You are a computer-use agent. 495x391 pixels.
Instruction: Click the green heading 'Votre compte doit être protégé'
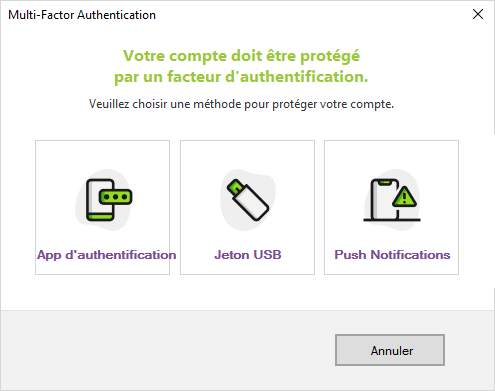point(241,56)
